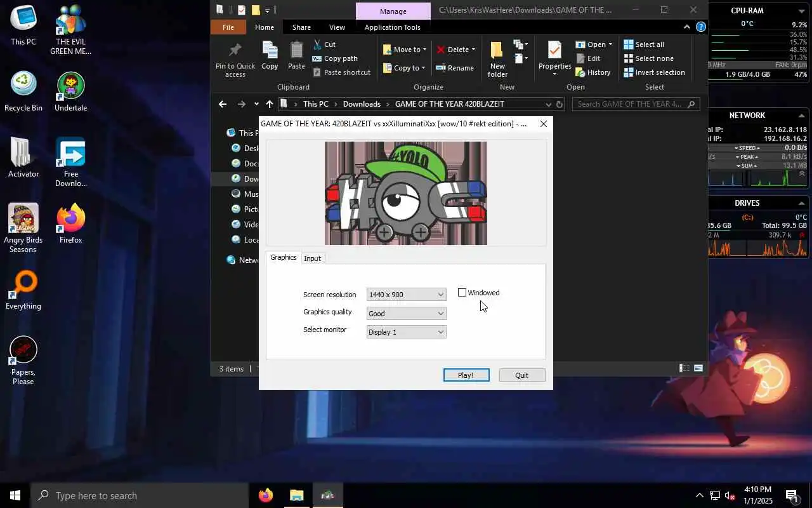Click the Explorer search field
Viewport: 812px width, 508px height.
[637, 104]
